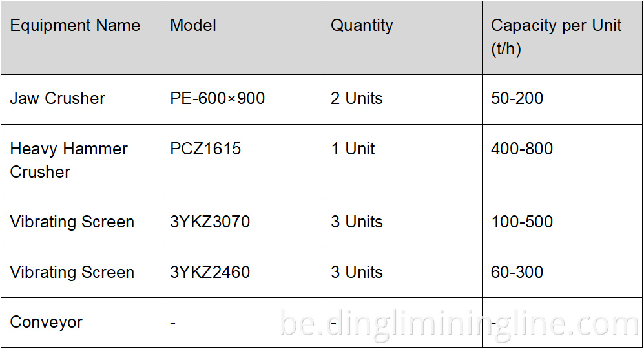644x349 pixels.
Task: Click the 3YKZ3070 model cell
Action: pyautogui.click(x=210, y=222)
